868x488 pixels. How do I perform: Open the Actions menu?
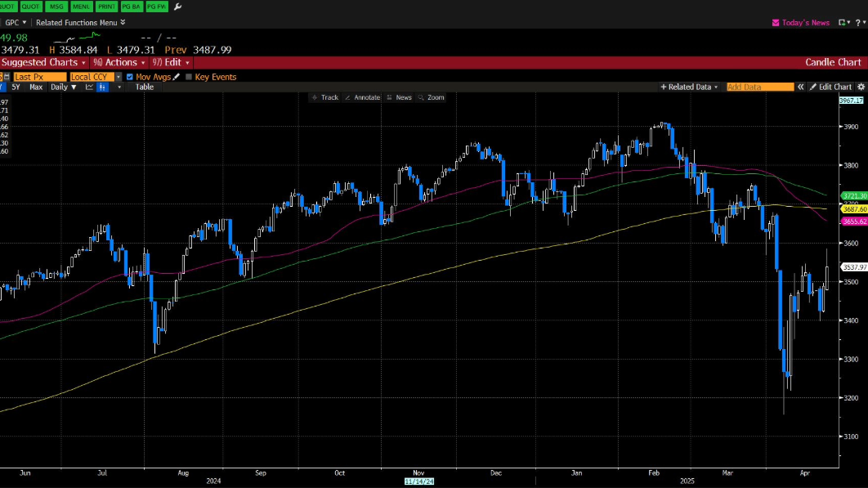(x=119, y=62)
